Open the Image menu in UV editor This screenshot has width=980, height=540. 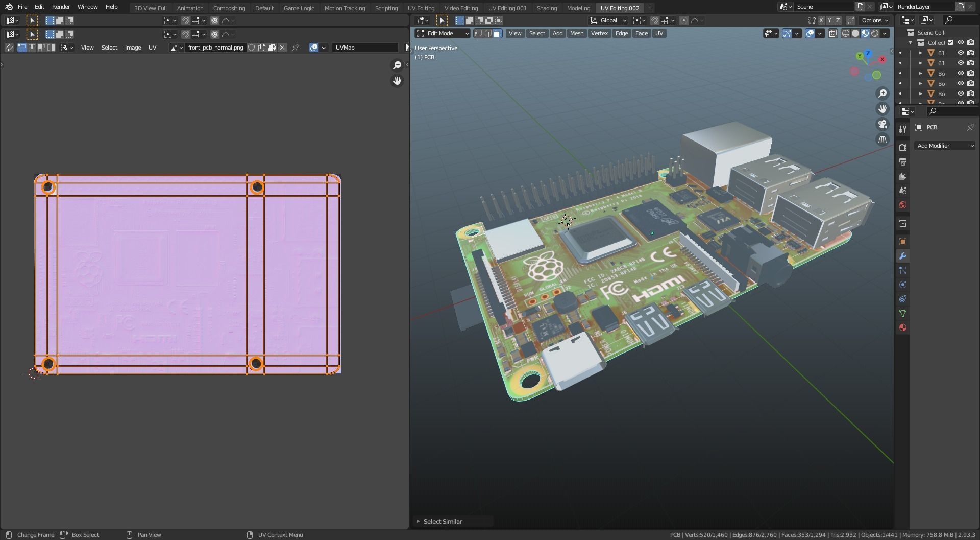pos(133,48)
